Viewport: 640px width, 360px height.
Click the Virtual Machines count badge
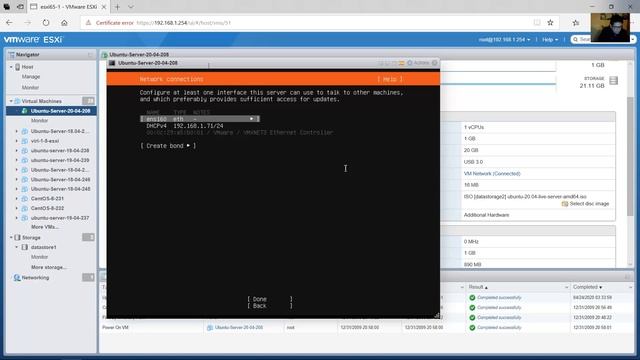88,101
